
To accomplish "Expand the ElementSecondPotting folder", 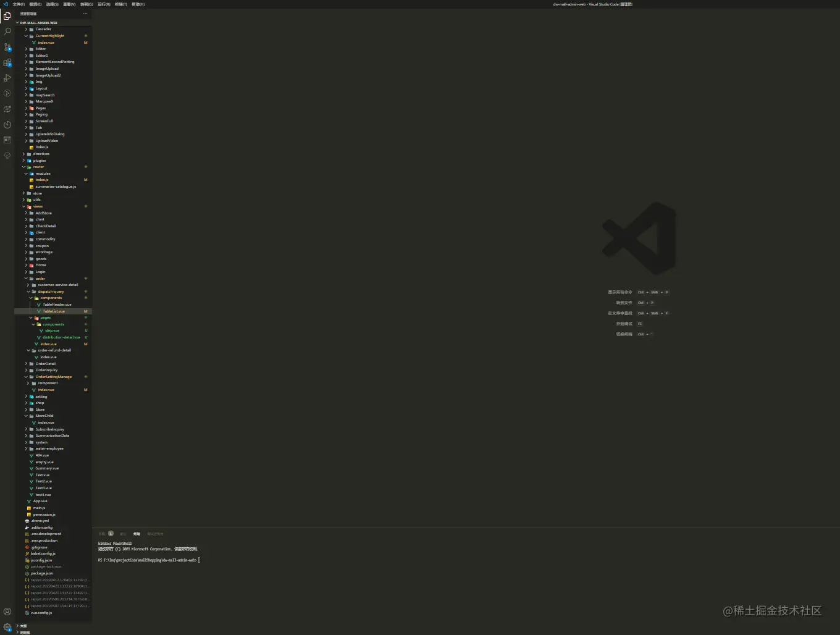I will click(x=54, y=62).
